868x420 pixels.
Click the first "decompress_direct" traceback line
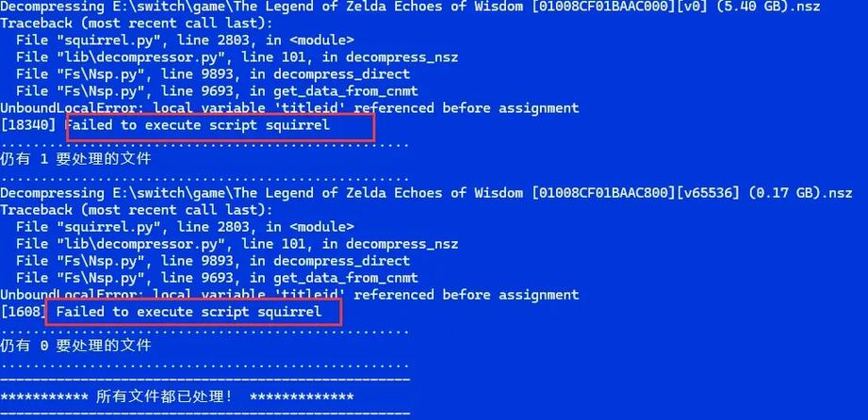click(x=213, y=74)
